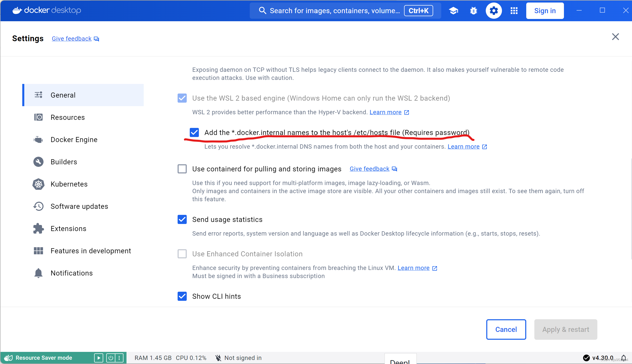Image resolution: width=632 pixels, height=364 pixels.
Task: Toggle the Show CLI hints checkbox
Action: pyautogui.click(x=182, y=296)
